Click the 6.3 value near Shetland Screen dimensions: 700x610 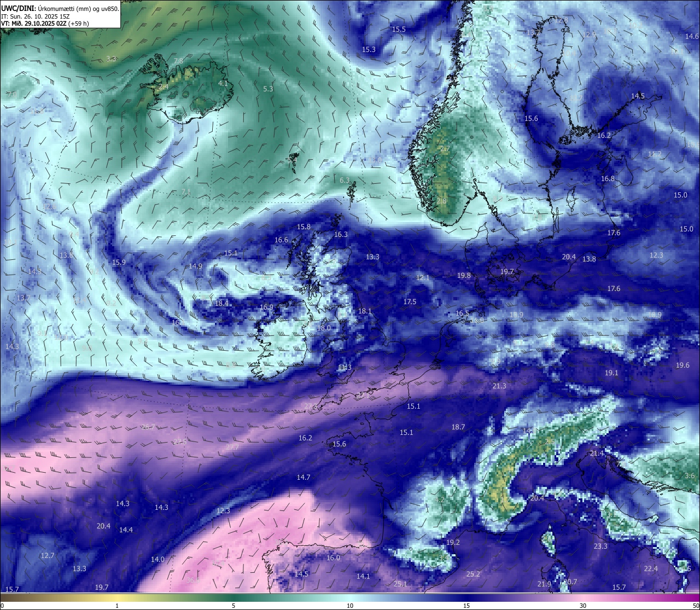[x=345, y=180]
